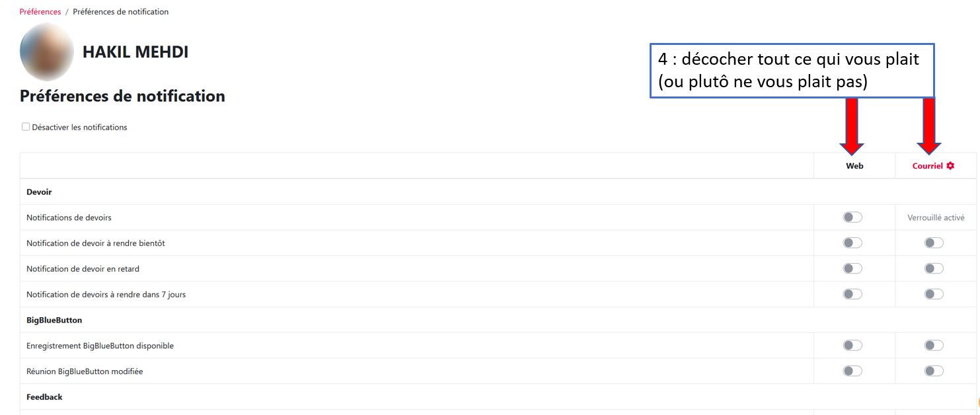Check the Désactiver les notifications checkbox
The width and height of the screenshot is (980, 415).
click(x=26, y=127)
